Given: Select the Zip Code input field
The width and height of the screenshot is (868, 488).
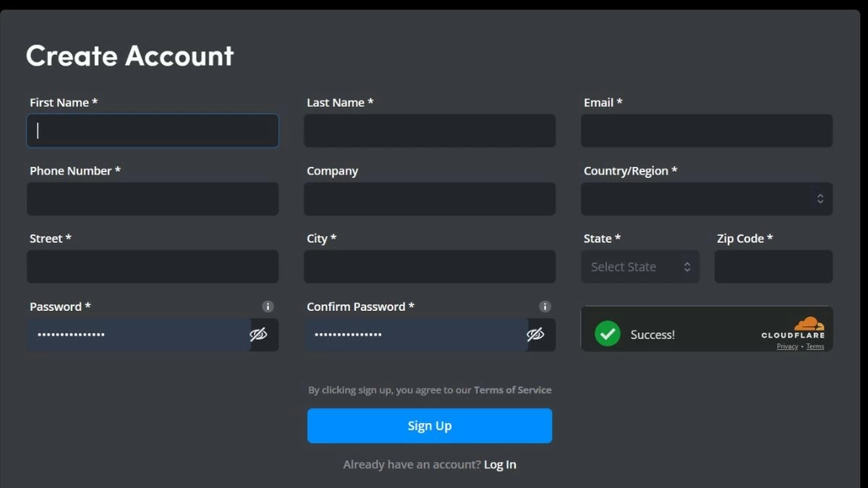Looking at the screenshot, I should [773, 267].
